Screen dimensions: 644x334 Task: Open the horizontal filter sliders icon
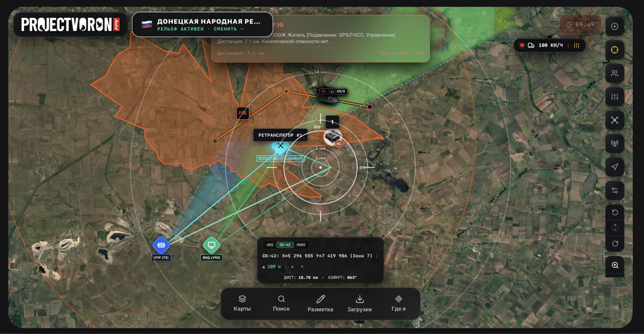coord(614,190)
